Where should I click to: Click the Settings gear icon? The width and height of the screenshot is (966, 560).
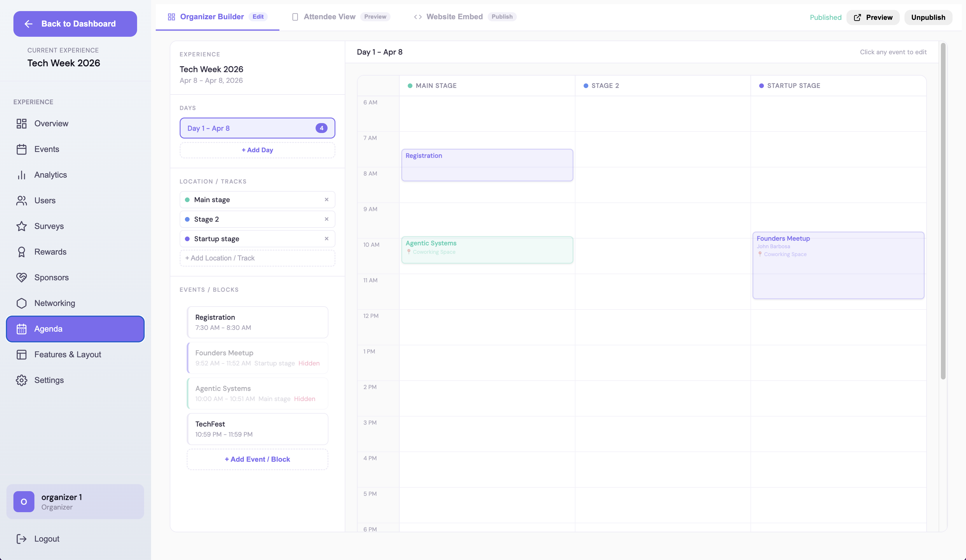click(22, 380)
